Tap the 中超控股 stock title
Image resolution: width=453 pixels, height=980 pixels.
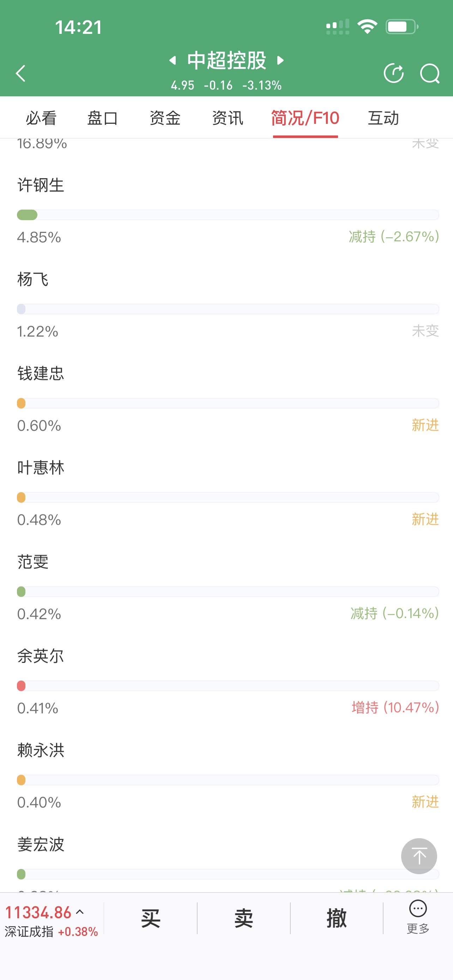pyautogui.click(x=227, y=60)
